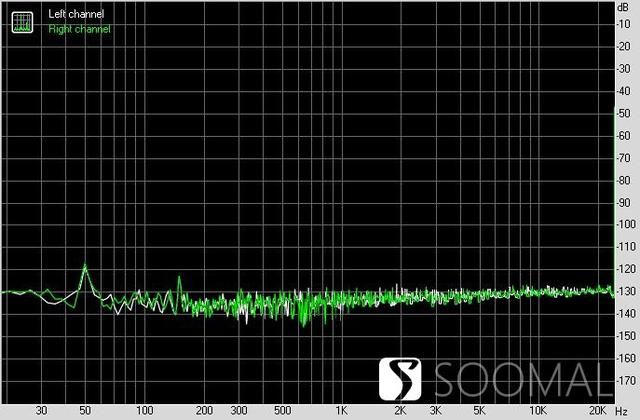Click the 50 Hz frequency axis label
Viewport: 640px width, 420px height.
85,411
